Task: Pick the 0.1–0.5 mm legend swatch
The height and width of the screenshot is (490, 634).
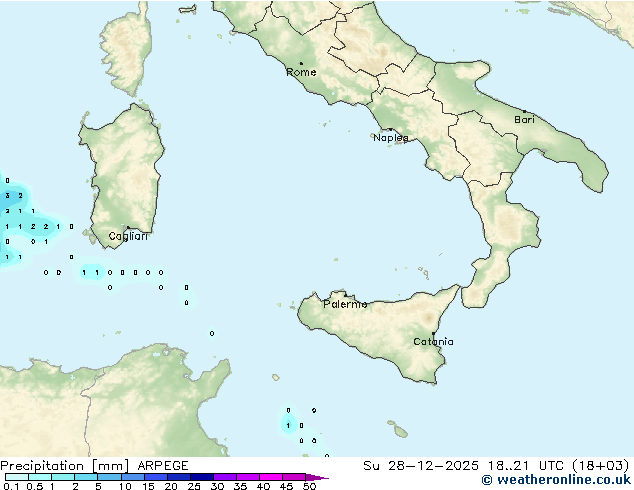Action: click(17, 477)
